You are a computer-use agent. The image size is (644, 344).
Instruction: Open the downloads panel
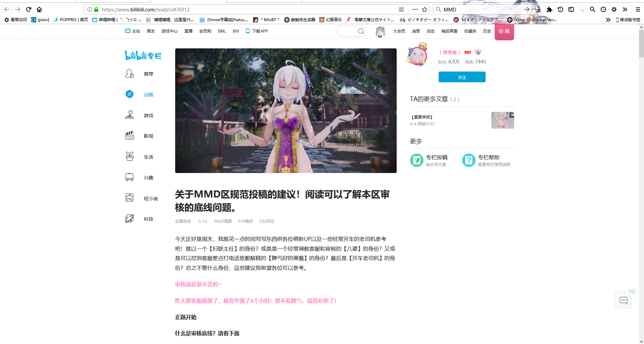[539, 9]
